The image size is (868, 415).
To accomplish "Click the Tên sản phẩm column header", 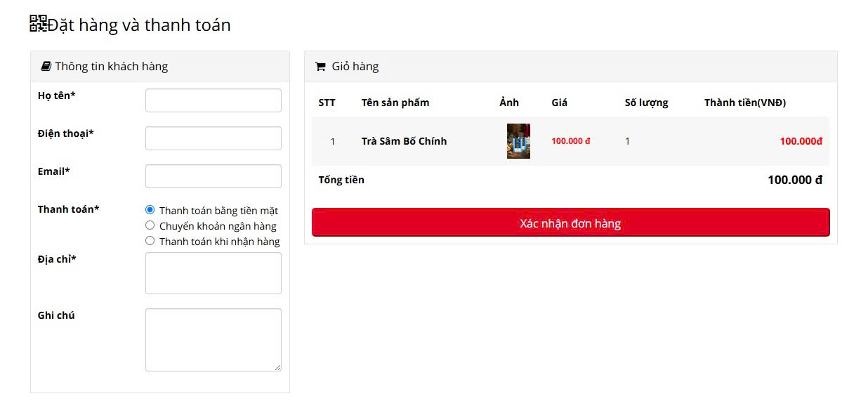I will click(x=395, y=103).
